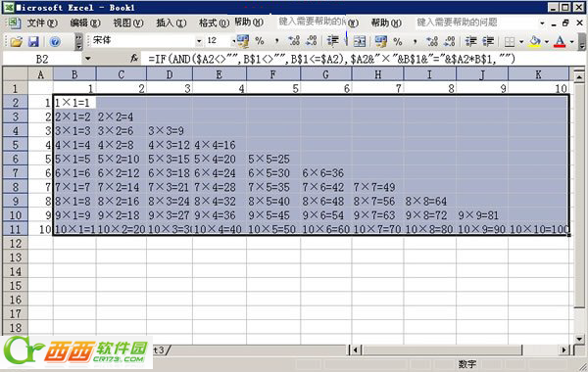The height and width of the screenshot is (372, 588).
Task: Minimize the workbook window inside Excel
Action: click(554, 23)
